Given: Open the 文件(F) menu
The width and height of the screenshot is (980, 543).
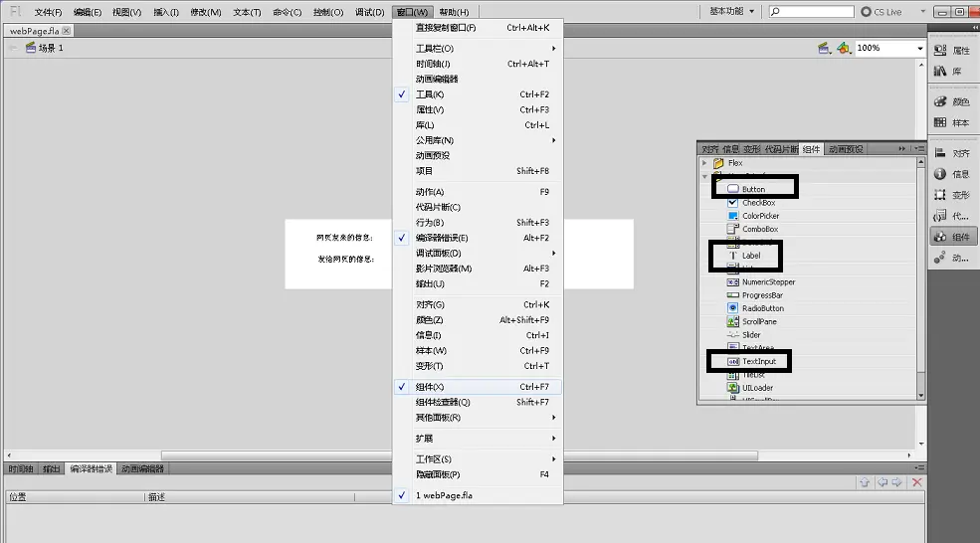Looking at the screenshot, I should tap(48, 12).
